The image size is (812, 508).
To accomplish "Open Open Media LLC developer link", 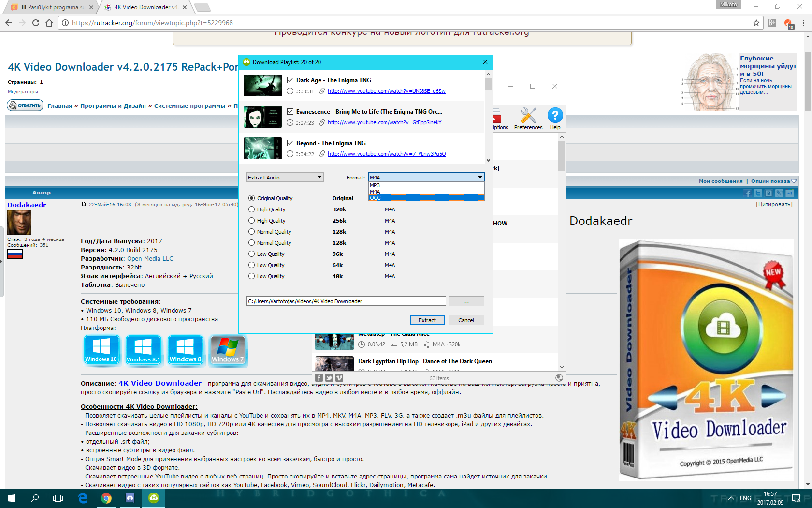I will point(150,259).
